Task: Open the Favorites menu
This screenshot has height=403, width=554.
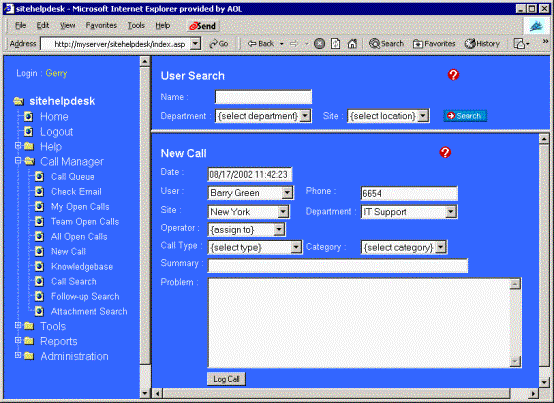Action: 101,25
